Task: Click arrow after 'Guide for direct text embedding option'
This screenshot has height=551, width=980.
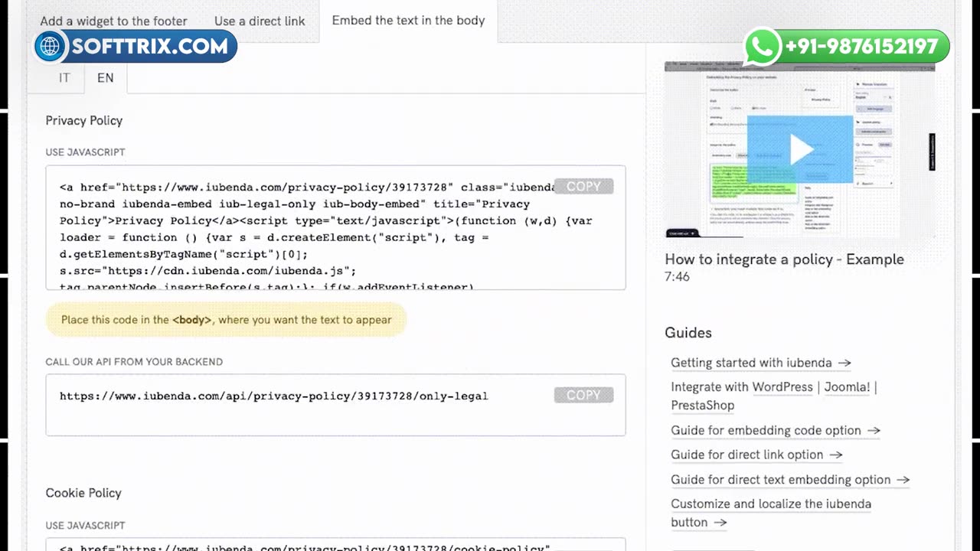Action: [x=903, y=480]
